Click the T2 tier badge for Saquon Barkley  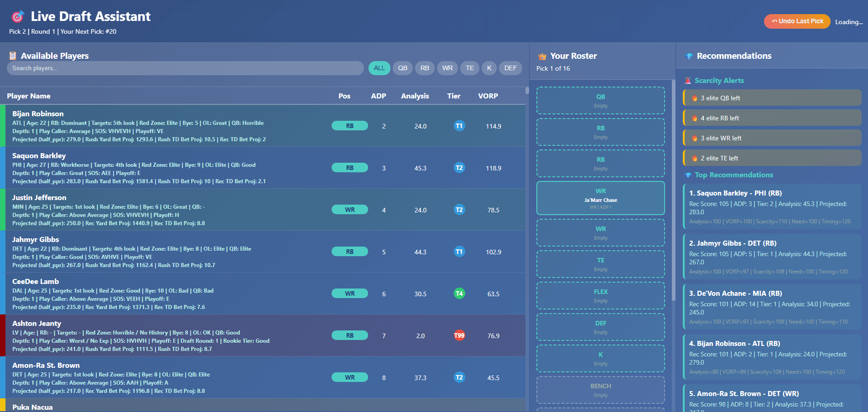459,168
